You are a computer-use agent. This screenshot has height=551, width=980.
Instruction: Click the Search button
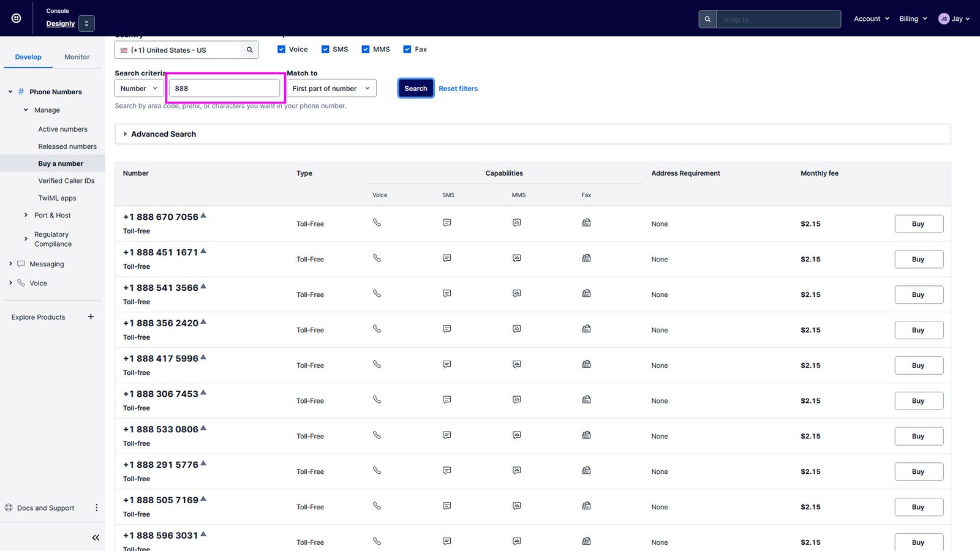click(x=415, y=88)
